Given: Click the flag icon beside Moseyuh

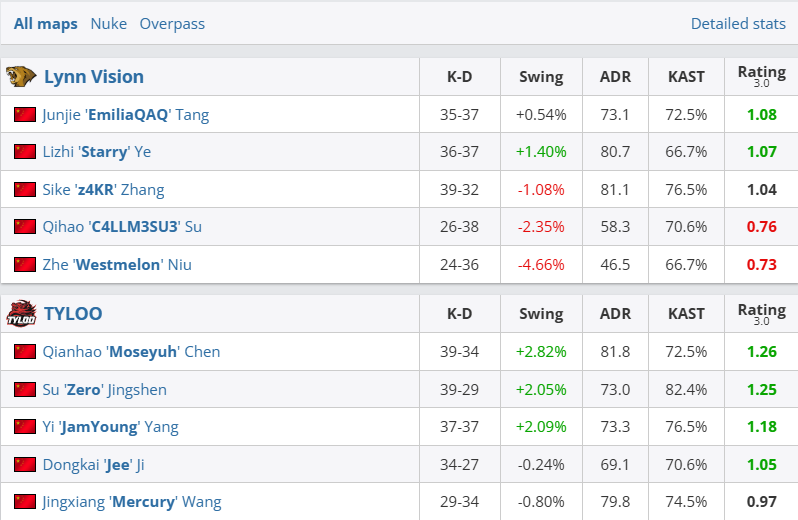Looking at the screenshot, I should coord(25,352).
